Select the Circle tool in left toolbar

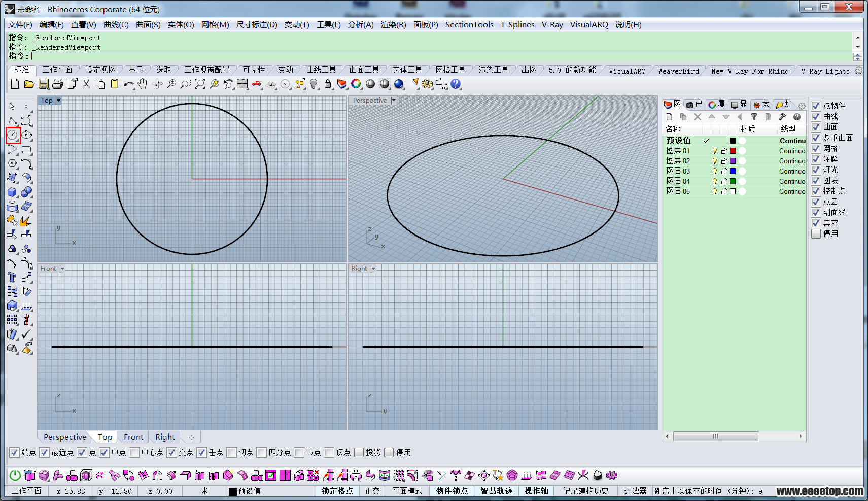point(13,135)
